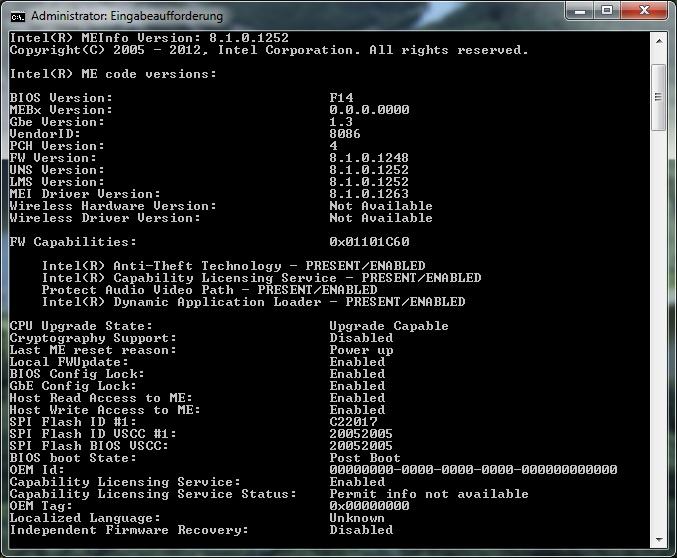Click the LMS Version value '8.1.0.1252'
The image size is (677, 558).
click(x=369, y=182)
